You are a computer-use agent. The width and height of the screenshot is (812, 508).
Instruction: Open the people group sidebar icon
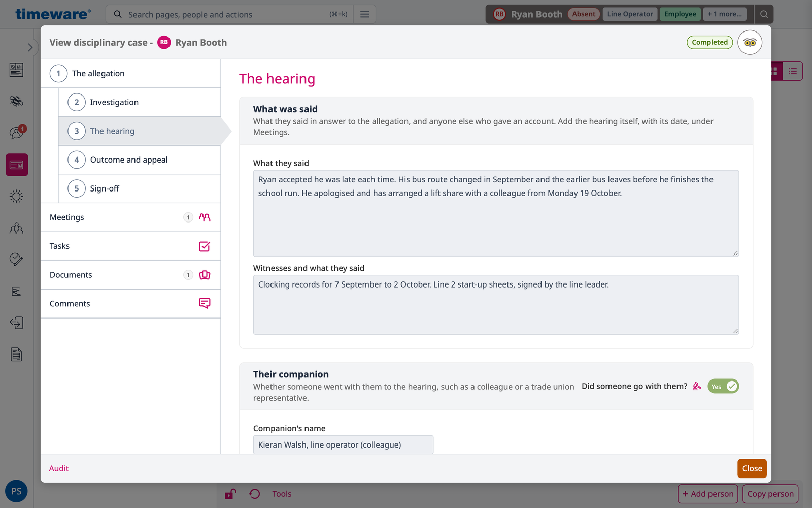16,228
